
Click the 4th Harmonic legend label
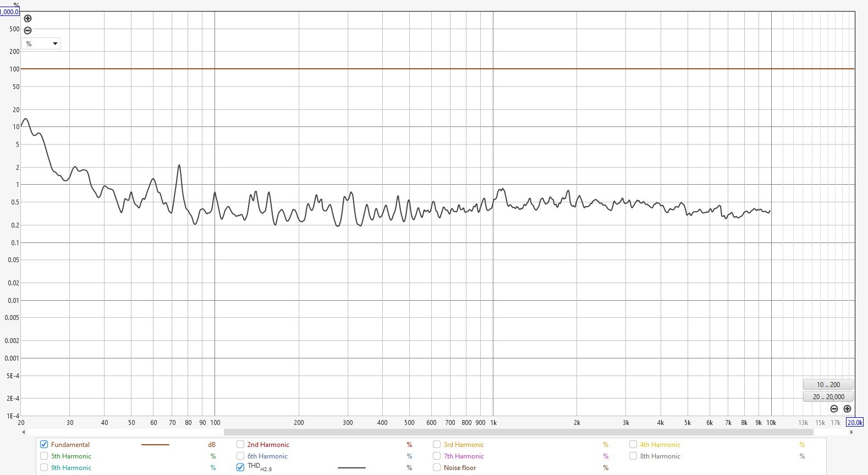point(660,445)
